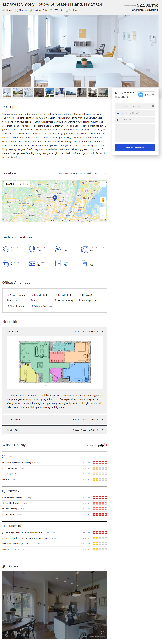Toggle Printing Facilities checkbox
This screenshot has width=162, height=644.
(80, 301)
